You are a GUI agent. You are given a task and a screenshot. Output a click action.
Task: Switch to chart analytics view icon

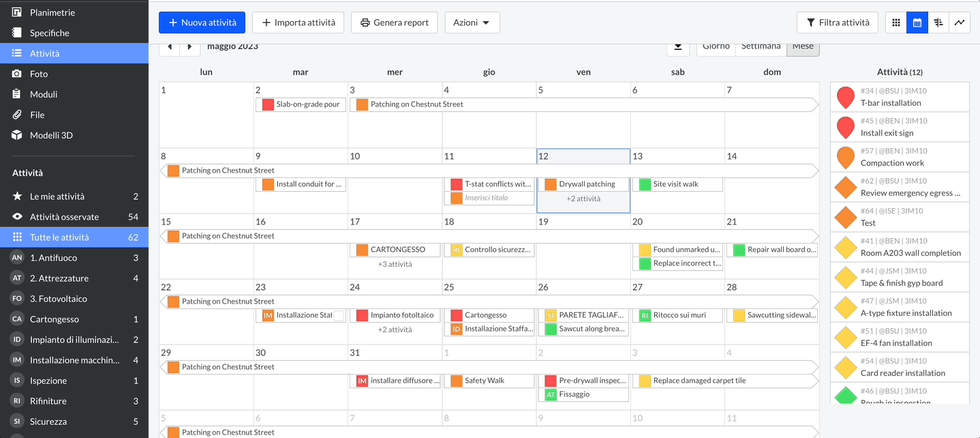coord(960,23)
